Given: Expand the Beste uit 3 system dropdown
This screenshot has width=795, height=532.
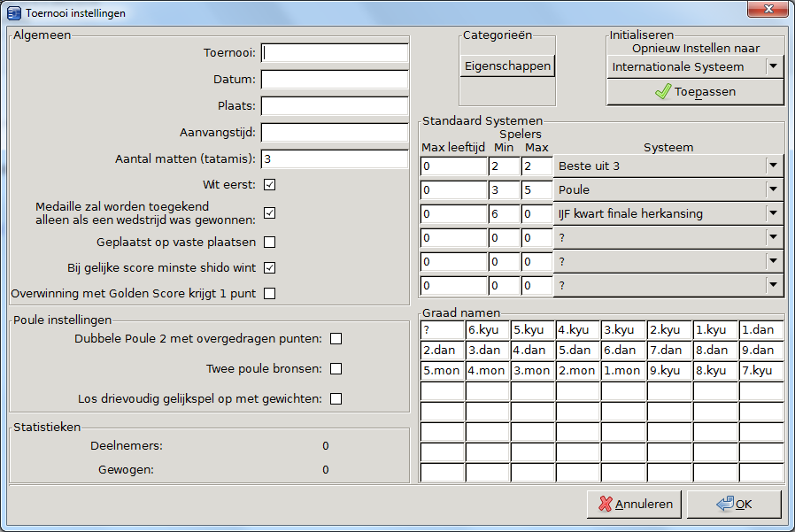Looking at the screenshot, I should [x=774, y=166].
